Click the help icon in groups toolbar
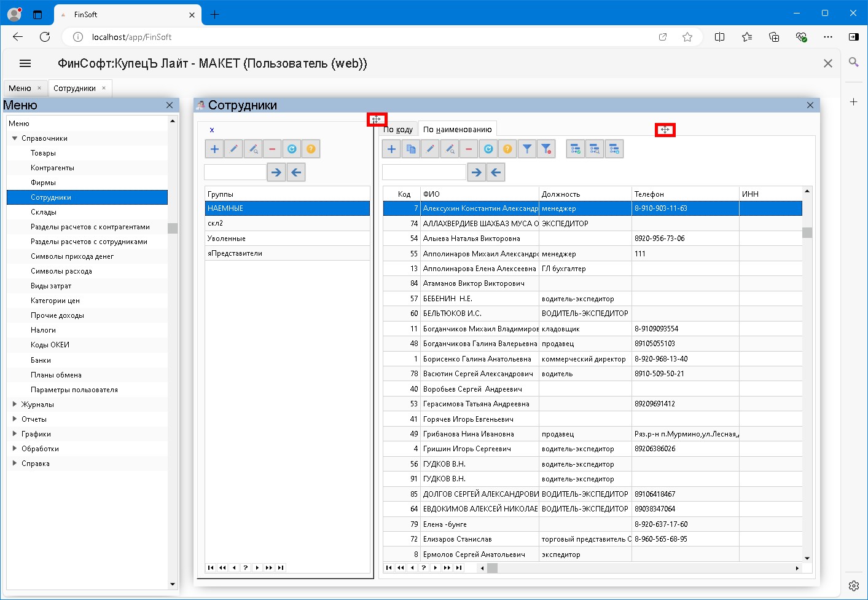This screenshot has height=600, width=868. [x=311, y=149]
